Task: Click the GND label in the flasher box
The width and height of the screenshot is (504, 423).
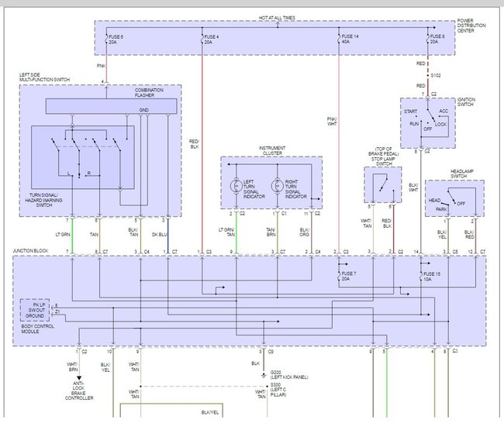Action: (143, 110)
